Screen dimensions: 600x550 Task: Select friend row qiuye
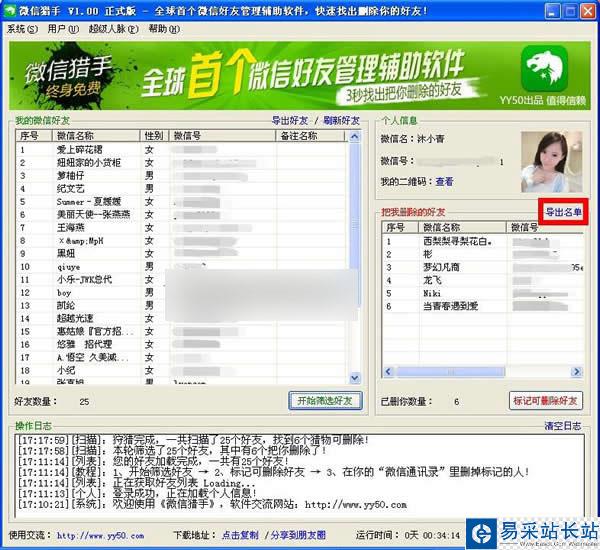(x=182, y=267)
